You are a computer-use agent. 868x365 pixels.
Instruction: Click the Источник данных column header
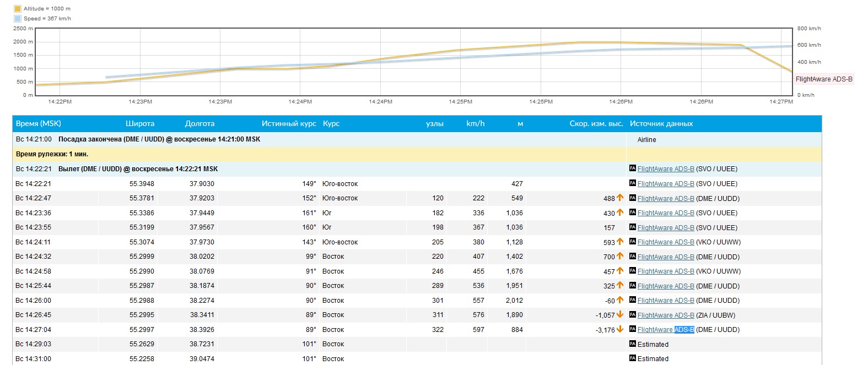pyautogui.click(x=661, y=124)
